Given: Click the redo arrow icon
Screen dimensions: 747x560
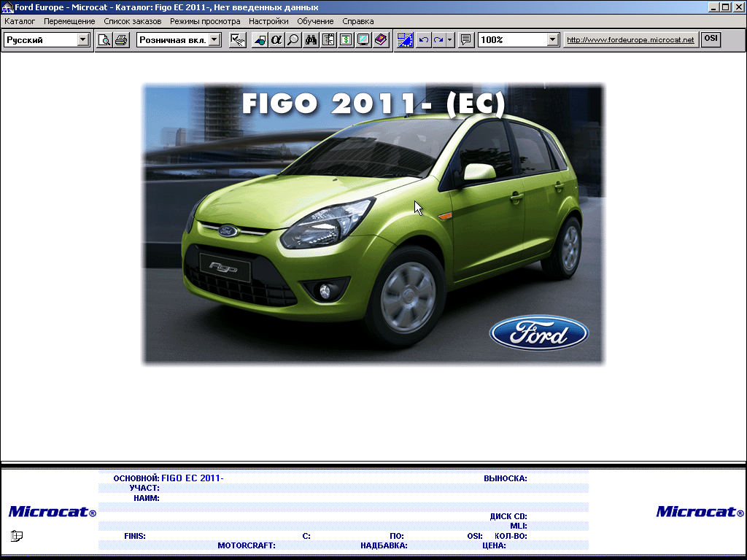Looking at the screenshot, I should [x=438, y=40].
